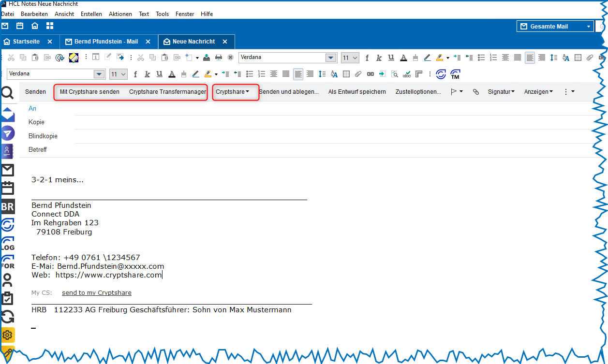
Task: Toggle the ruler display icon
Action: (419, 74)
